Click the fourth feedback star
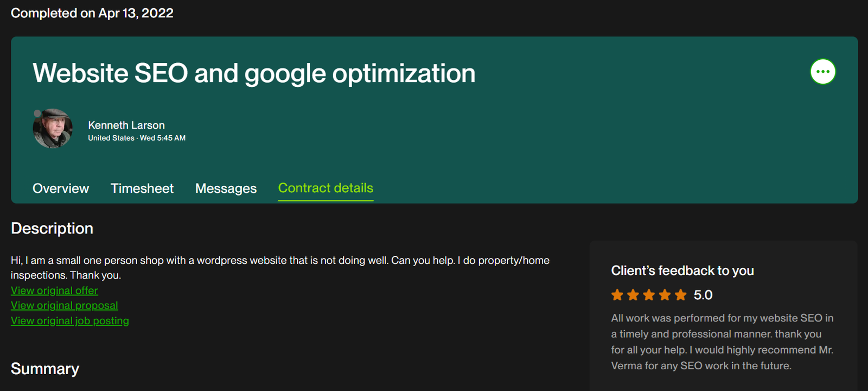The height and width of the screenshot is (391, 868). [665, 295]
